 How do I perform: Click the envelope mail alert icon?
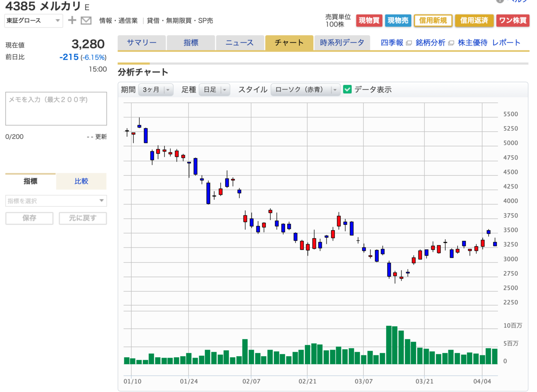click(86, 20)
